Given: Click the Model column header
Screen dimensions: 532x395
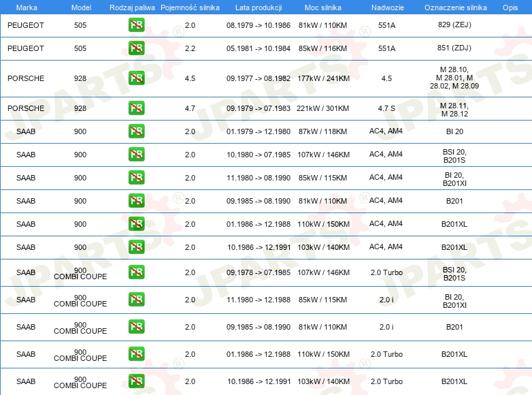Looking at the screenshot, I should click(x=81, y=7).
